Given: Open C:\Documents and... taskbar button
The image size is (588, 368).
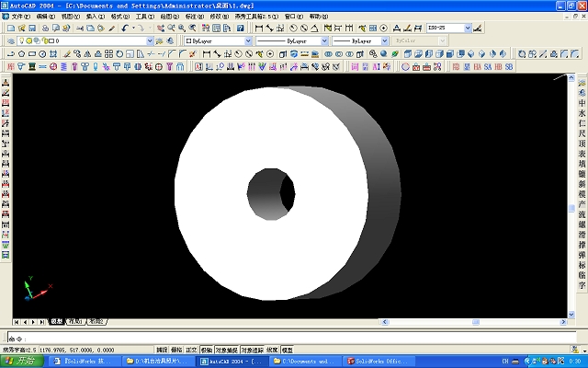Looking at the screenshot, I should click(x=306, y=362).
